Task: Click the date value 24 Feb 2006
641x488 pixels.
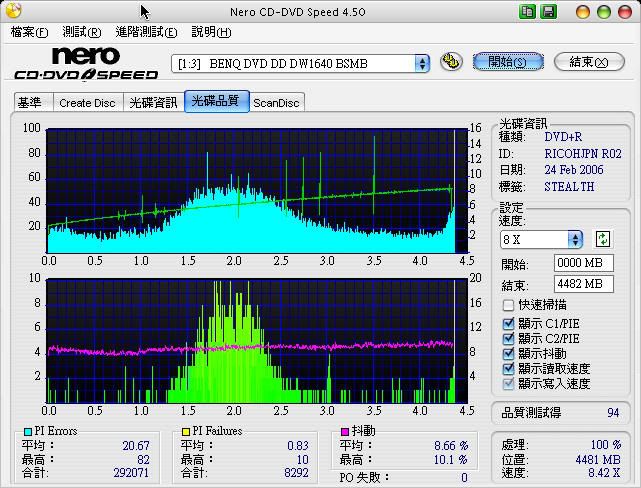Action: point(574,170)
